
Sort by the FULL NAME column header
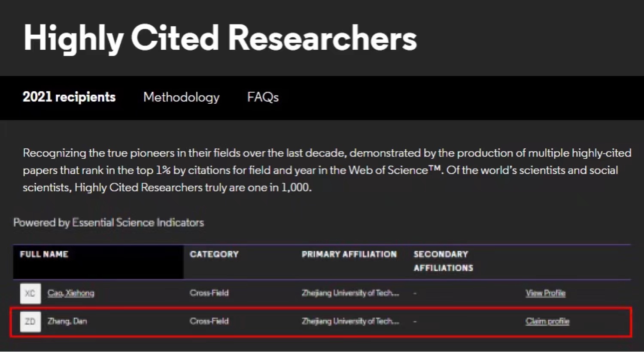coord(44,254)
